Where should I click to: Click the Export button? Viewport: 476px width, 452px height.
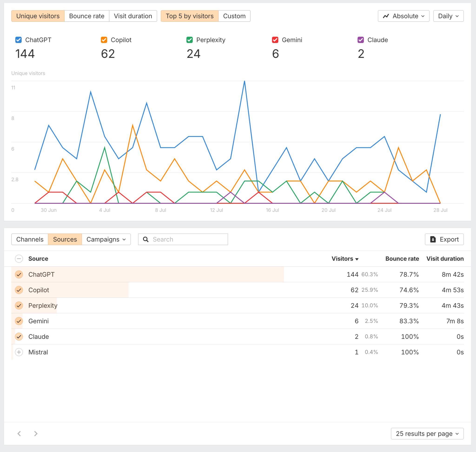click(444, 239)
